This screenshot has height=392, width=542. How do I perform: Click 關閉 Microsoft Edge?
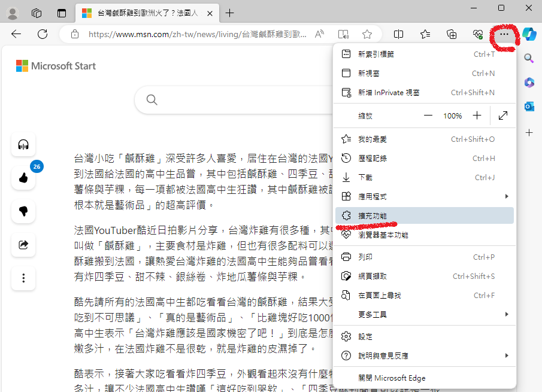[x=392, y=378]
